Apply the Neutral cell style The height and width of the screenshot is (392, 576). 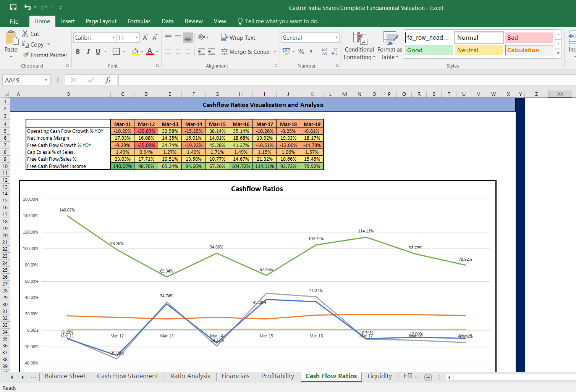coord(479,50)
